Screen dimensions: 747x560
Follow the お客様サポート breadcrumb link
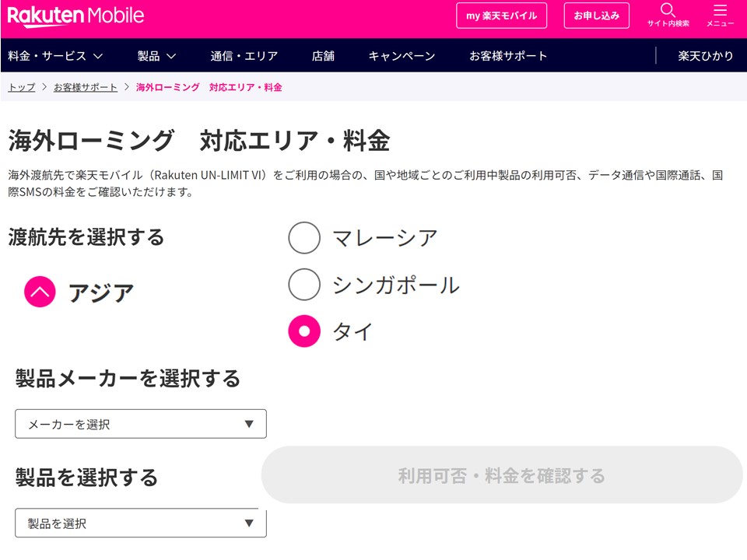click(86, 87)
